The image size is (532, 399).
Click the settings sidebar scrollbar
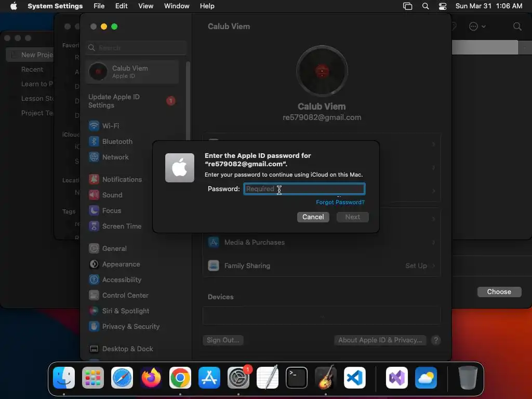point(188,101)
